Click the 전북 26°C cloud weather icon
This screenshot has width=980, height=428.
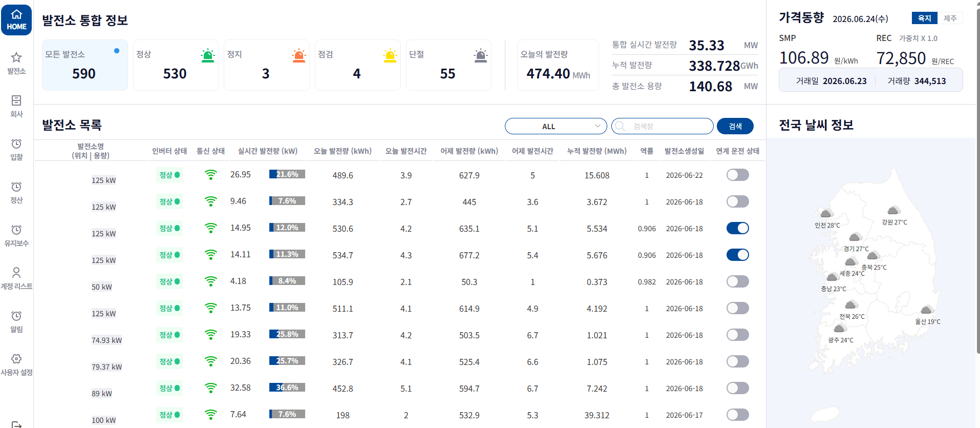coord(851,304)
